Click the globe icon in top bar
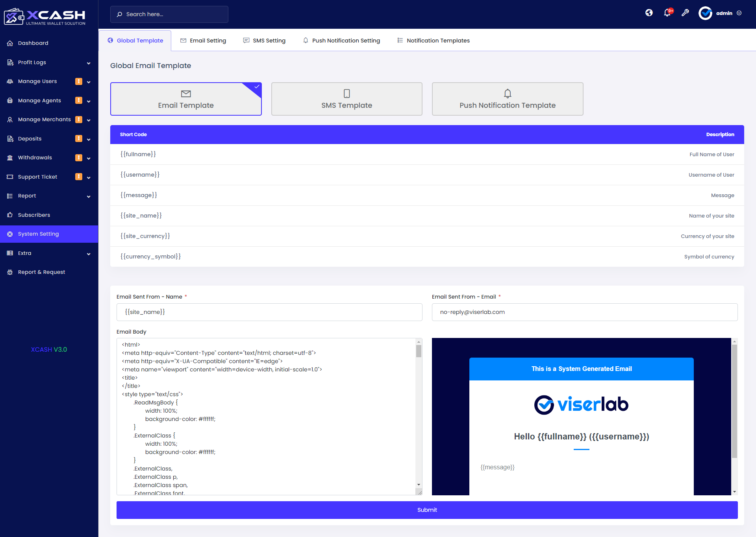 [649, 13]
